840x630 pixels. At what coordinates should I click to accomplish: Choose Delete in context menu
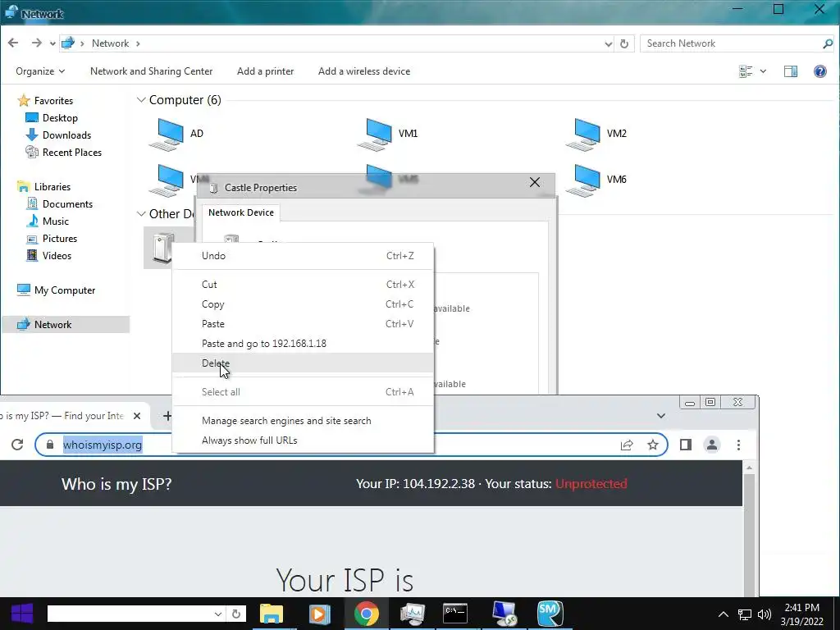coord(304,363)
